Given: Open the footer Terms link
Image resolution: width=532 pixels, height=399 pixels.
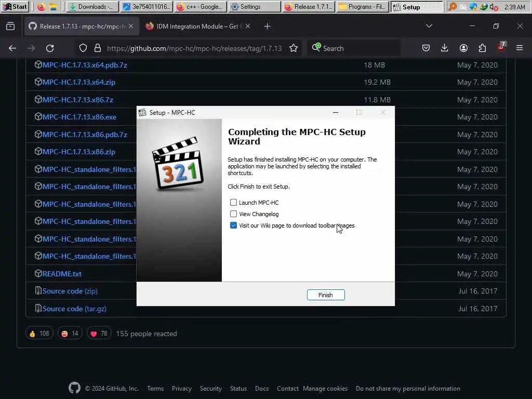Looking at the screenshot, I should (155, 389).
